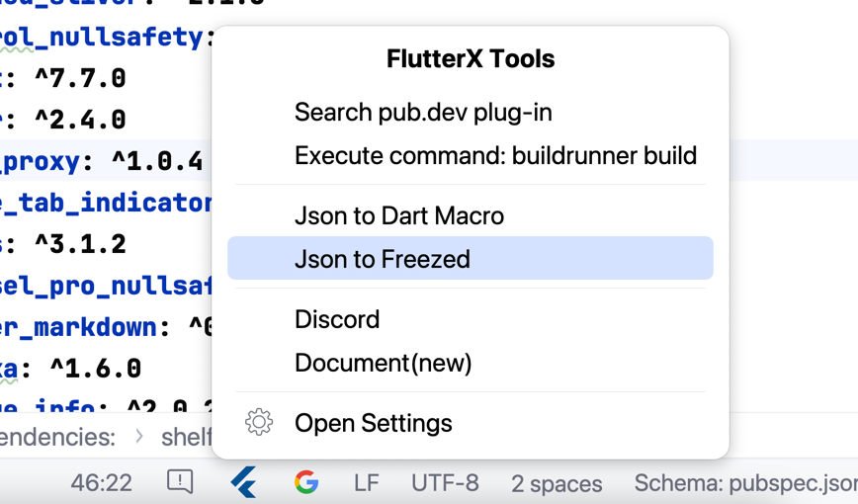Open Document(new) from the popup
The height and width of the screenshot is (504, 858).
384,363
